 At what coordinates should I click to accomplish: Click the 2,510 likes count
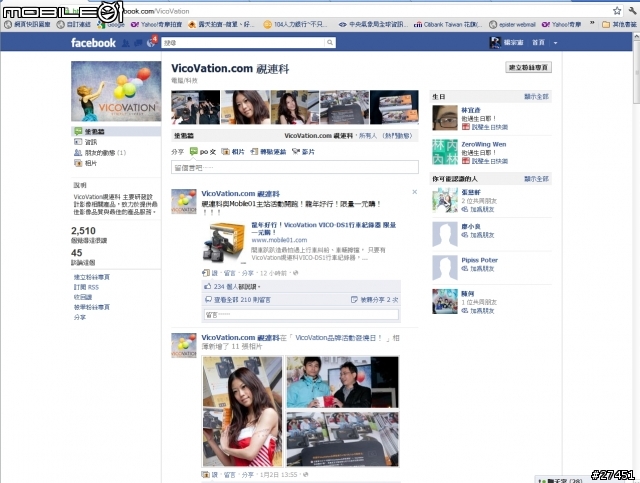[83, 231]
